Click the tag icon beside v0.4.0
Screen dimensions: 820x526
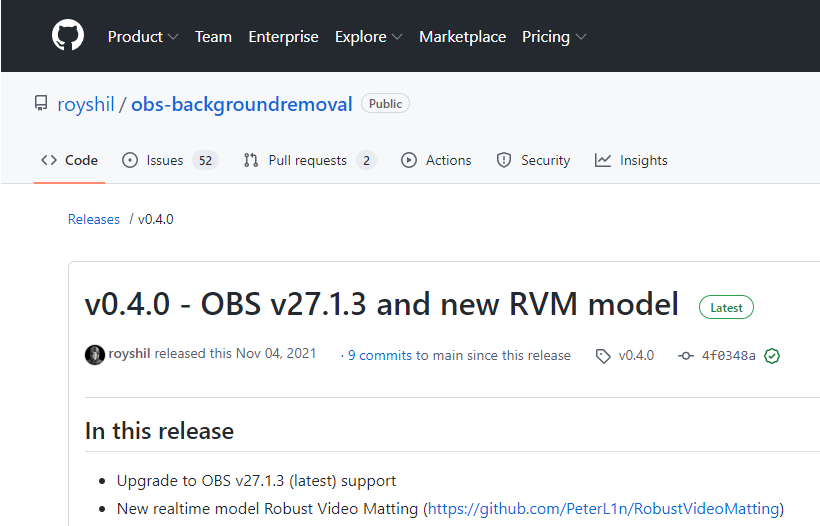(x=603, y=355)
